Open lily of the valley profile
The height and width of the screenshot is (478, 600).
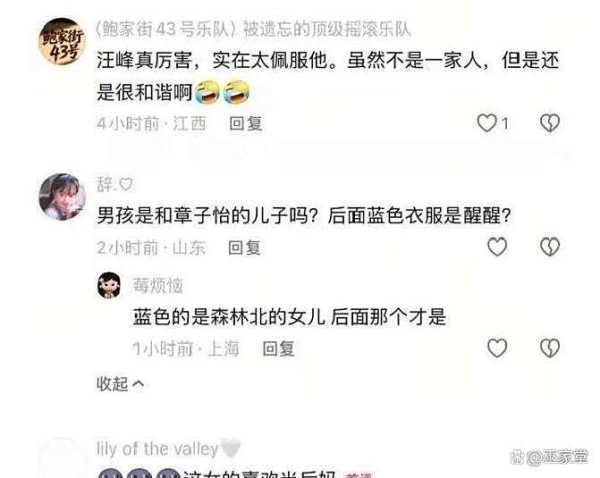click(168, 448)
